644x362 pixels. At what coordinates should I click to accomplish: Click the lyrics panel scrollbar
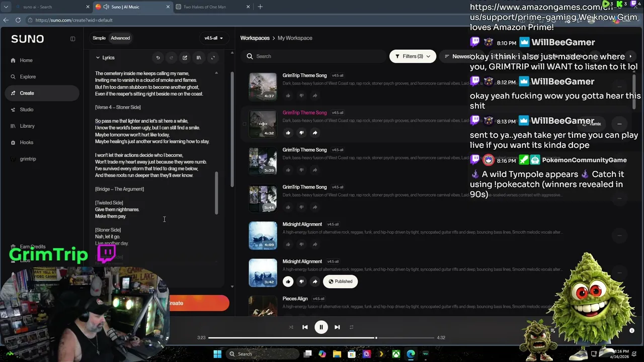[216, 193]
